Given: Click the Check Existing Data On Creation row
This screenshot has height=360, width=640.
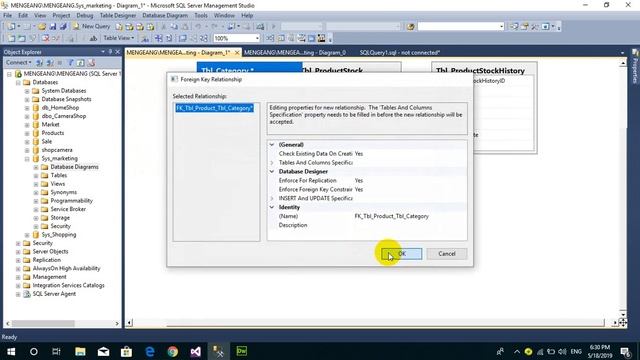Looking at the screenshot, I should [367, 154].
